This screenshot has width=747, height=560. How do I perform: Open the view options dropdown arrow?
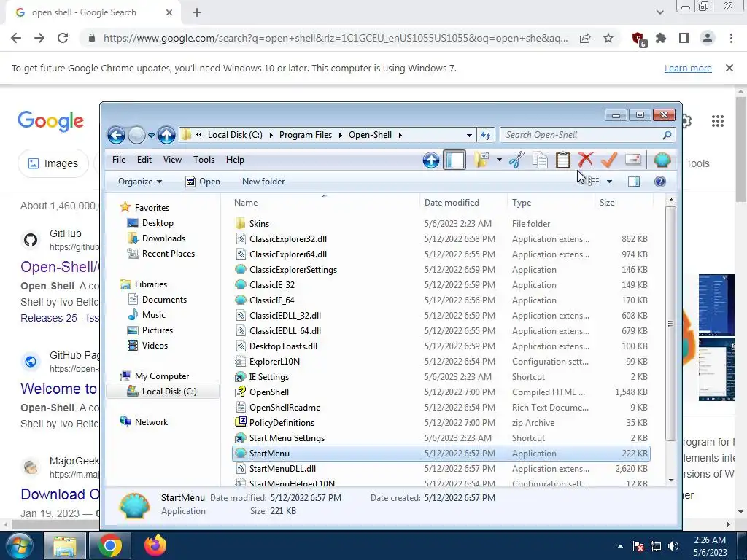609,182
